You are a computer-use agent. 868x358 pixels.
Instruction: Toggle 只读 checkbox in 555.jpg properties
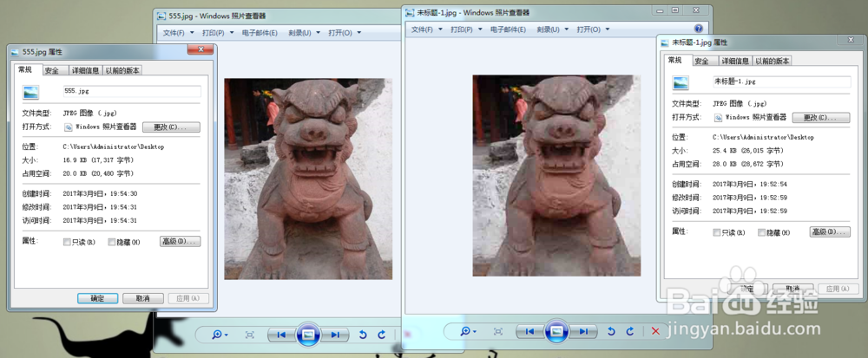(x=67, y=242)
